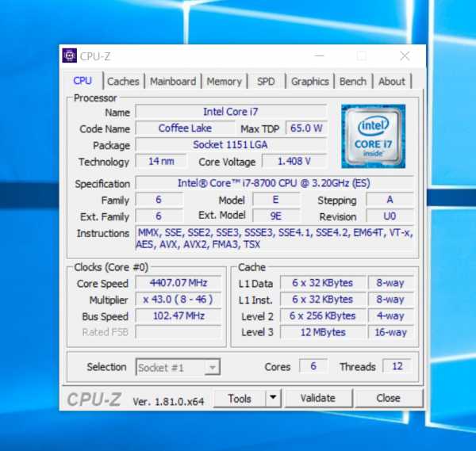Image resolution: width=476 pixels, height=451 pixels.
Task: Click the Revision value U0
Action: 390,216
